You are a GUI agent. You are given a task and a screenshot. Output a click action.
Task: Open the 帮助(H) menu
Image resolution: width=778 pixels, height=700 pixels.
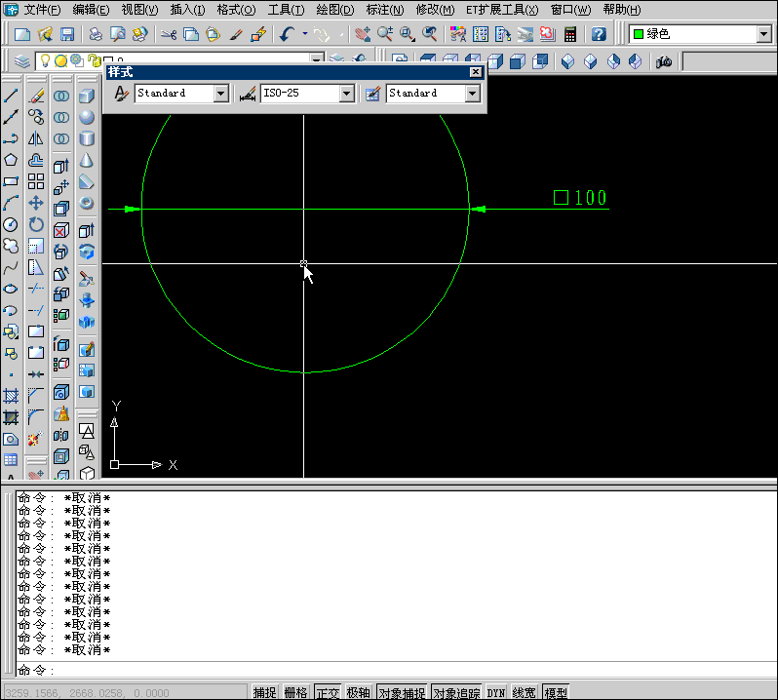pos(622,10)
